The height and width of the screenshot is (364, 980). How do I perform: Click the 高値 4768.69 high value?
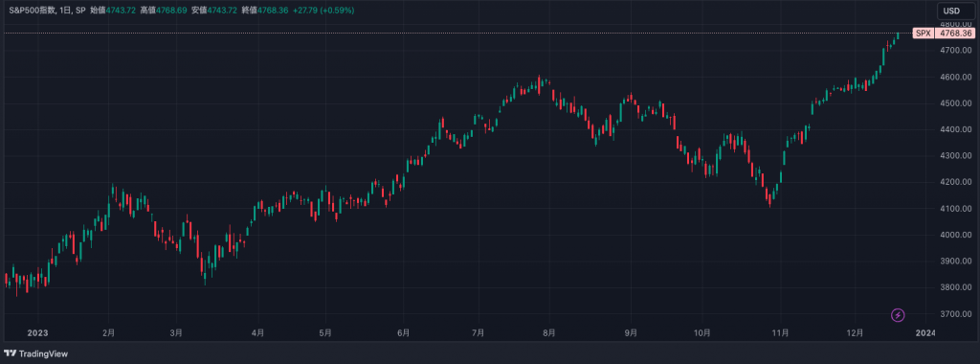[x=164, y=11]
